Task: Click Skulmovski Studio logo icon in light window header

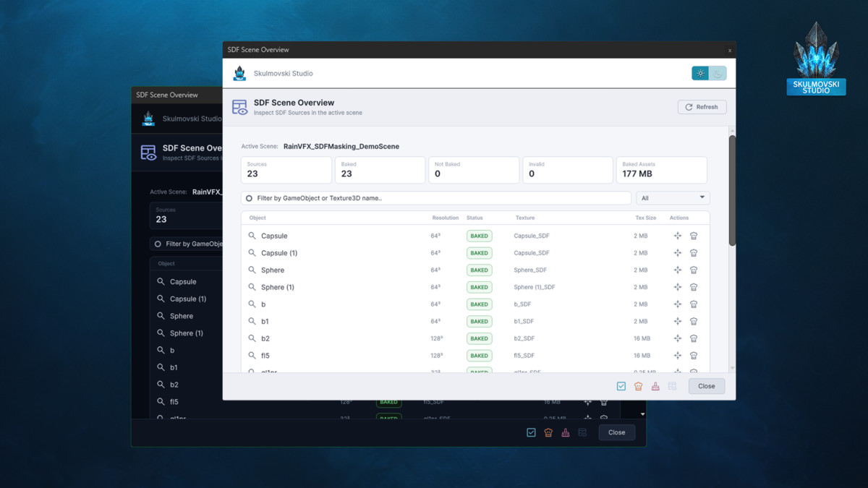Action: coord(239,73)
